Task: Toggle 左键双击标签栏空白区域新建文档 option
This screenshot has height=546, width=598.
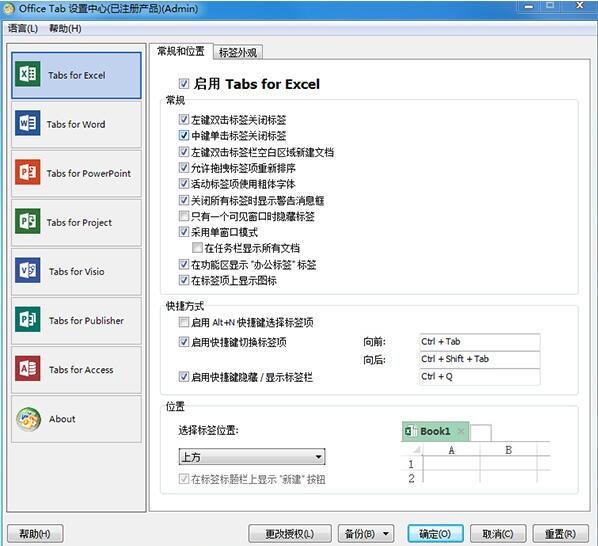Action: pos(184,152)
